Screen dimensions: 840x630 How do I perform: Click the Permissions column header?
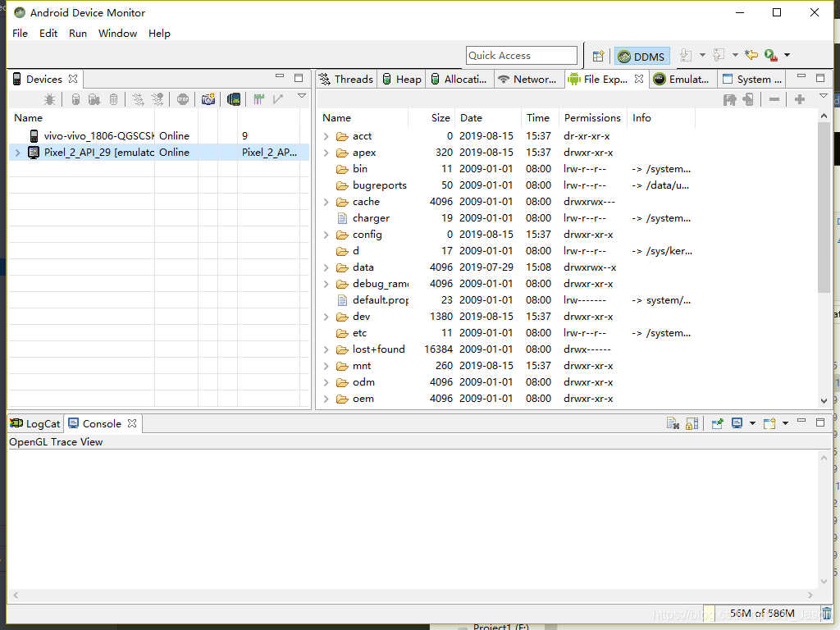592,118
